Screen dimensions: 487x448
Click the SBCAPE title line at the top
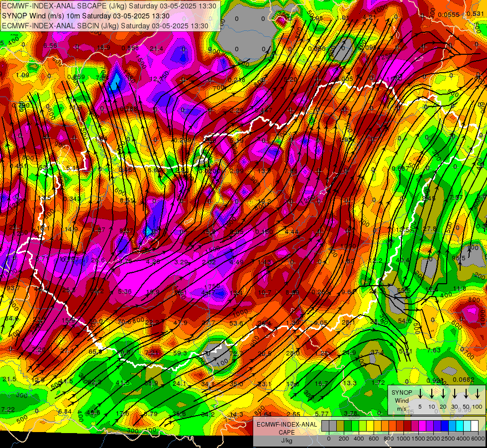(x=109, y=6)
